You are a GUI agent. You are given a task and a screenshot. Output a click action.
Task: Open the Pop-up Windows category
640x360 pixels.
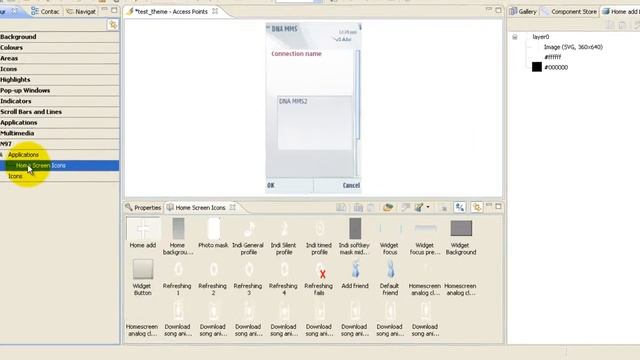(x=60, y=90)
